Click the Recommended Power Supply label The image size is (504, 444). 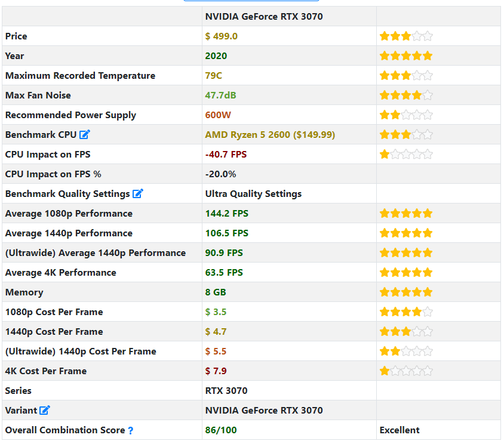70,115
